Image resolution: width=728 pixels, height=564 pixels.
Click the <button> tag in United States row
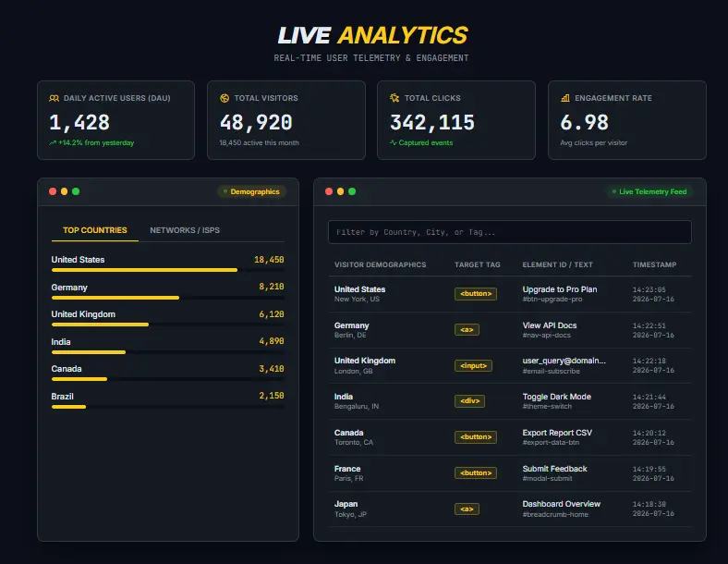pyautogui.click(x=476, y=294)
